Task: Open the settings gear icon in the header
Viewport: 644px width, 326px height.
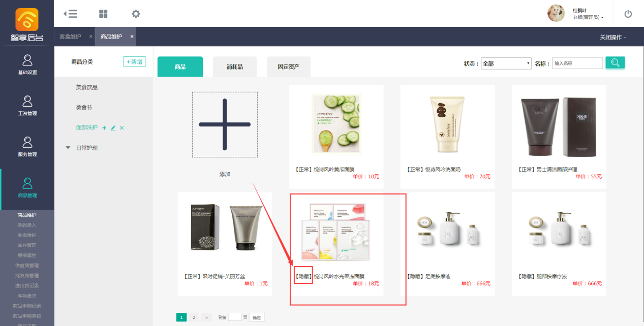Action: 136,14
